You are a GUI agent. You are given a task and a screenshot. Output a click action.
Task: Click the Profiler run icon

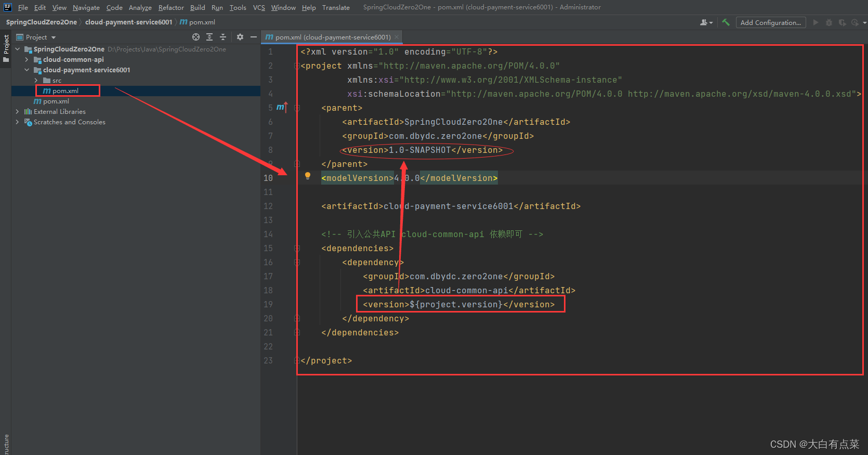pos(855,22)
